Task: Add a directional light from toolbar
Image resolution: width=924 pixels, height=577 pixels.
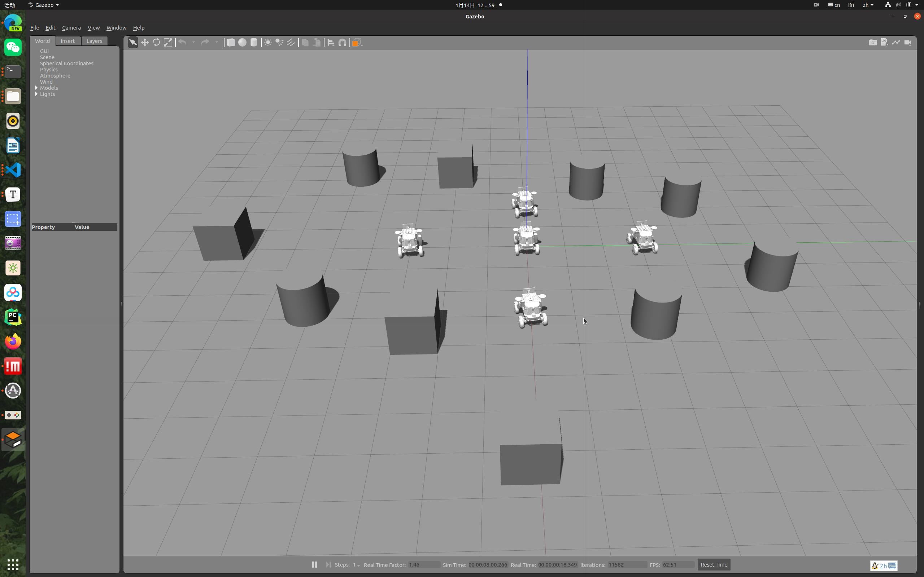Action: point(291,42)
